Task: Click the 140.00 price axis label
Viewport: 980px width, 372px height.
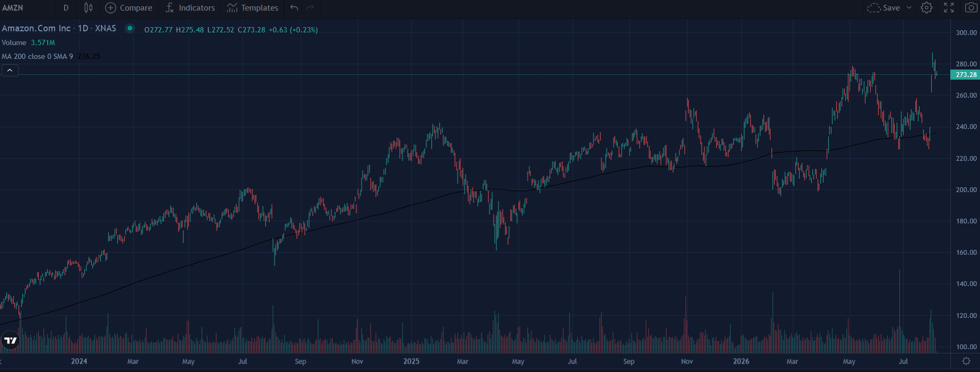Action: pyautogui.click(x=966, y=284)
